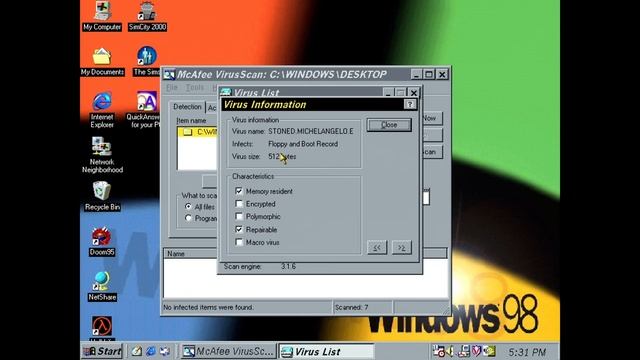Toggle the Repairable checkbox
The image size is (640, 360).
pyautogui.click(x=239, y=229)
